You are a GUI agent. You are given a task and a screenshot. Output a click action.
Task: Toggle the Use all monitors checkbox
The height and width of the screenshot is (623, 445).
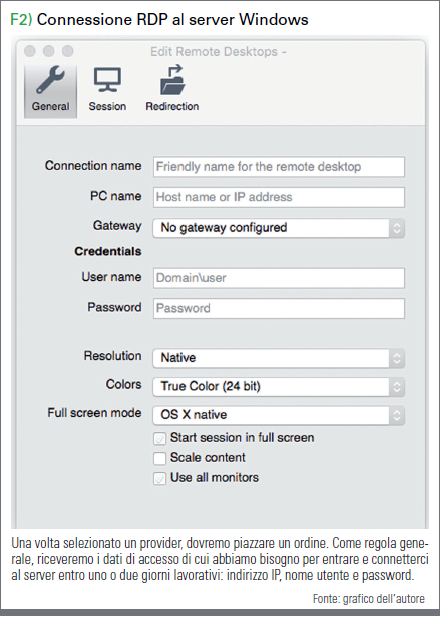[159, 478]
